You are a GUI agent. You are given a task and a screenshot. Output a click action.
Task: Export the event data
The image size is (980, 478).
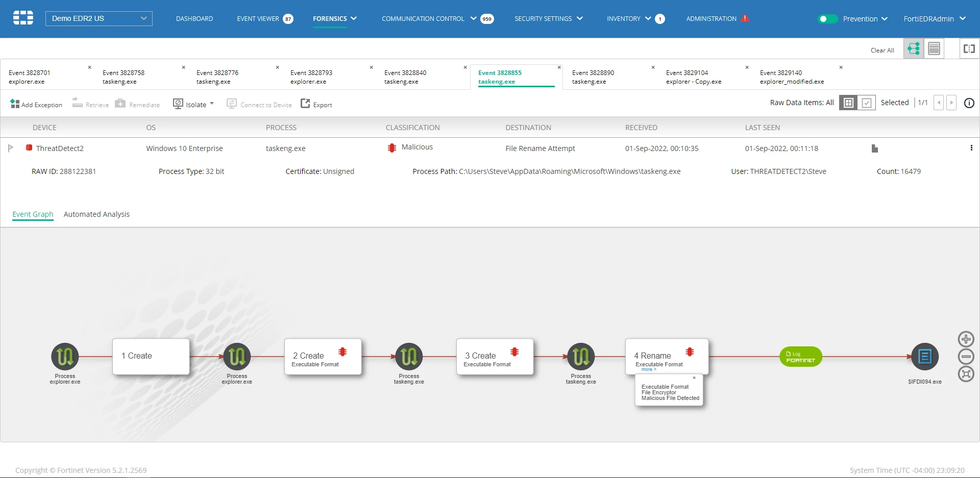click(316, 104)
